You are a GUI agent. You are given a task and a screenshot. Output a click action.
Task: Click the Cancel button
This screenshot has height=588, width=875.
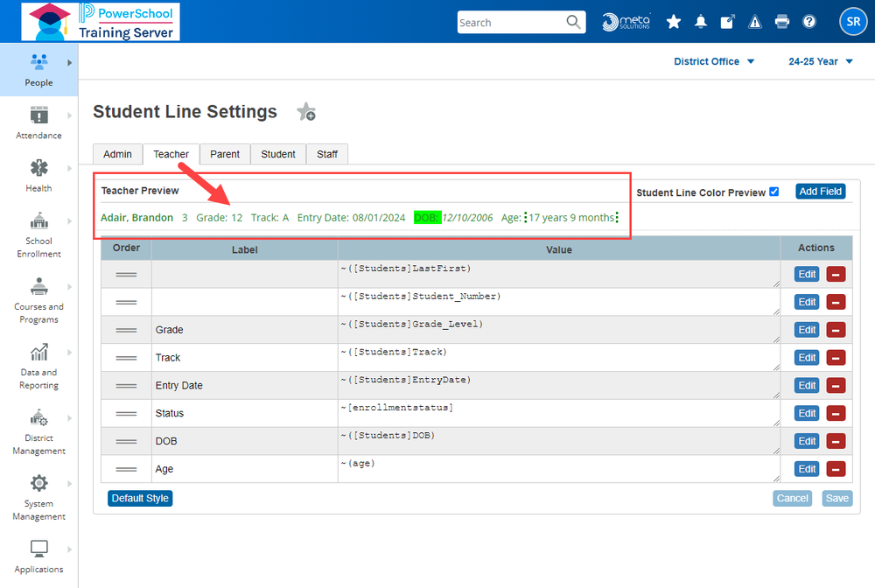793,498
